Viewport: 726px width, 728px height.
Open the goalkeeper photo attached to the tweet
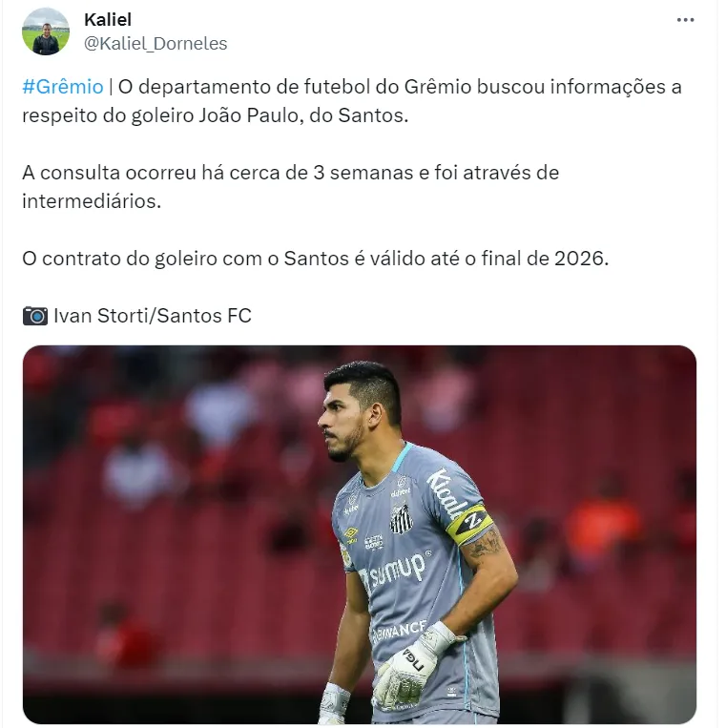(360, 534)
